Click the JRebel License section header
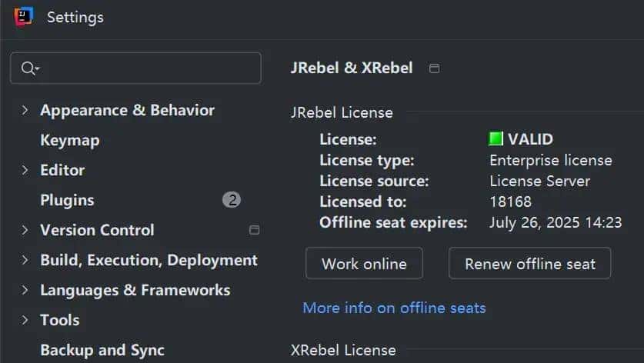 [342, 112]
